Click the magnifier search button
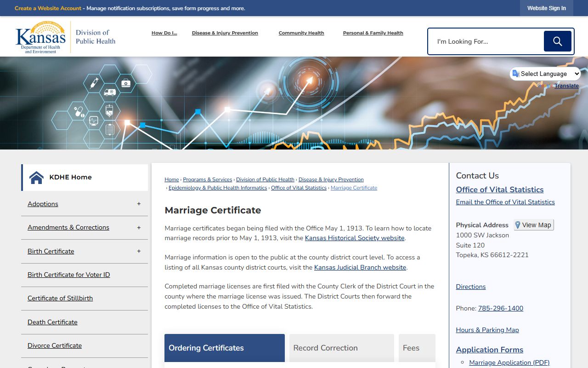 pos(558,41)
